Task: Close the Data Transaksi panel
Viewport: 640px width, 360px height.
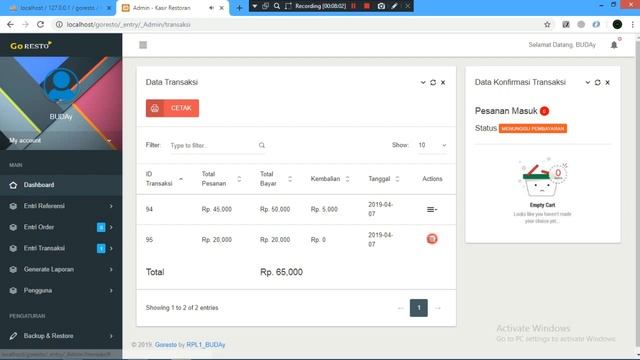Action: pos(443,82)
